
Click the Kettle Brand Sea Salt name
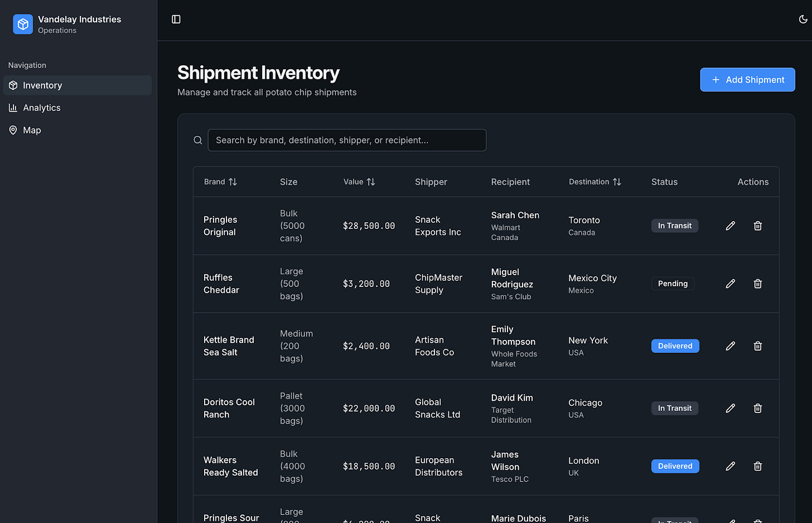click(229, 346)
